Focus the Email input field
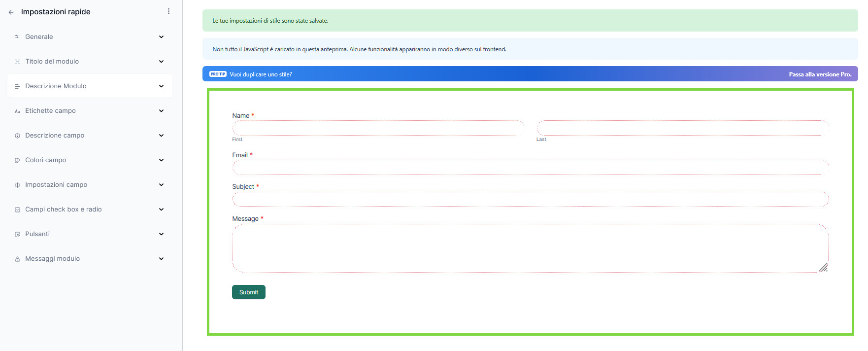 pos(531,168)
